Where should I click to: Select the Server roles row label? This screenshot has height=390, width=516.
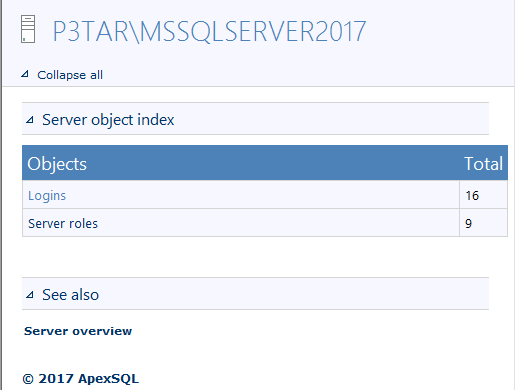63,224
